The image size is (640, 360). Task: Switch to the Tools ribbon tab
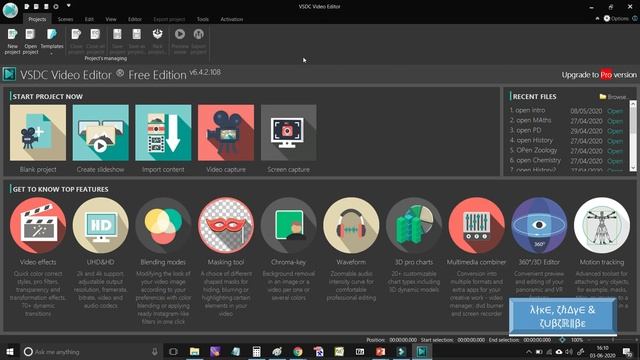click(203, 19)
